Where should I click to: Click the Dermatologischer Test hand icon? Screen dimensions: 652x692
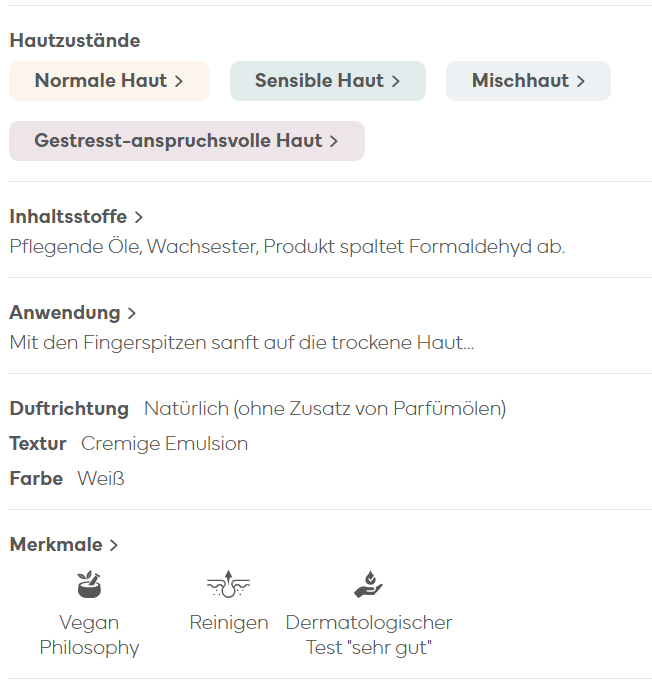(x=369, y=584)
